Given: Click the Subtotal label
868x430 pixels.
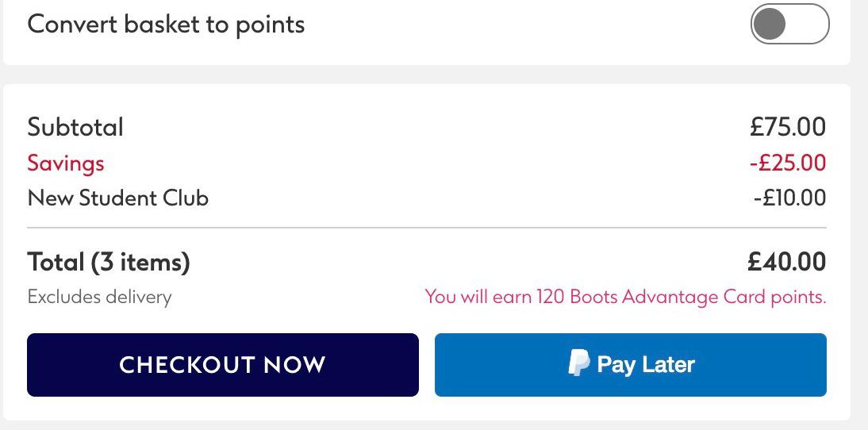Looking at the screenshot, I should click(75, 127).
